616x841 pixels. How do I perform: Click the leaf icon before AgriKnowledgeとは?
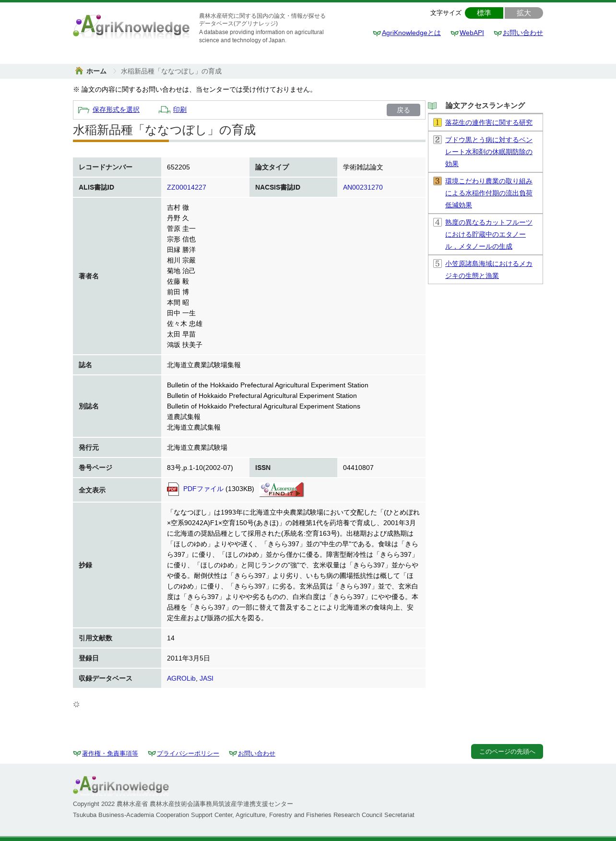tap(377, 33)
